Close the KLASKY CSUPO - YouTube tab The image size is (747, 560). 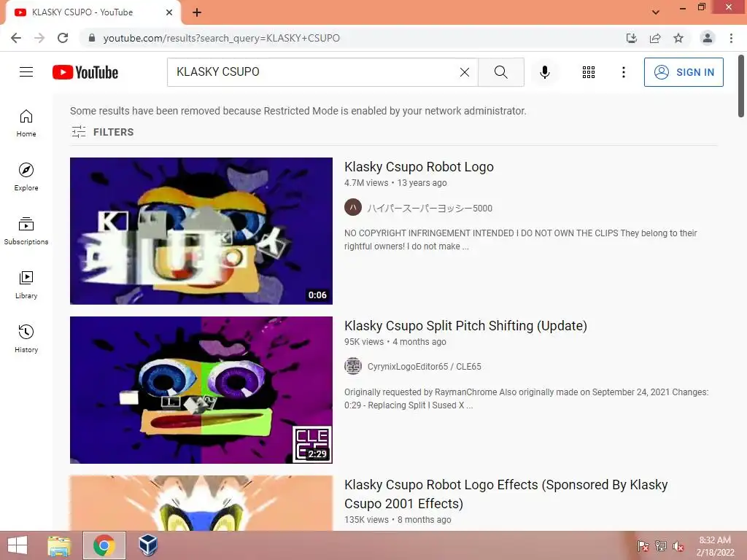click(169, 12)
